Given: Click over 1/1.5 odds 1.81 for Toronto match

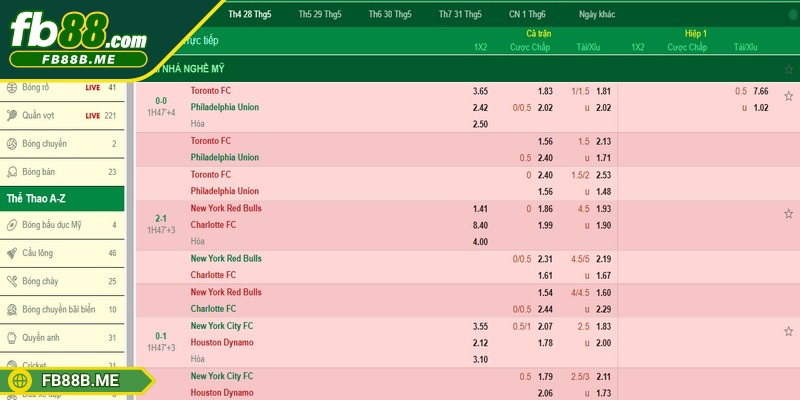Looking at the screenshot, I should coord(603,91).
